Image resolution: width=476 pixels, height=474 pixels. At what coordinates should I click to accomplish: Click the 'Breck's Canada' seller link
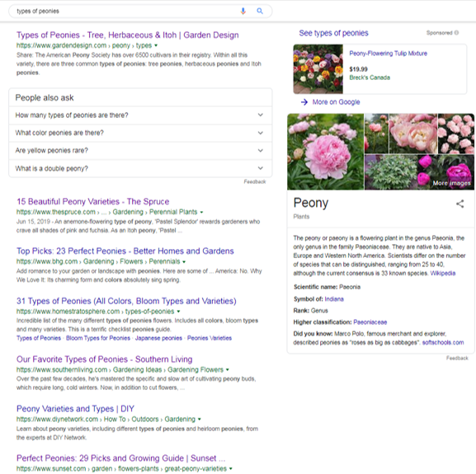coord(370,77)
